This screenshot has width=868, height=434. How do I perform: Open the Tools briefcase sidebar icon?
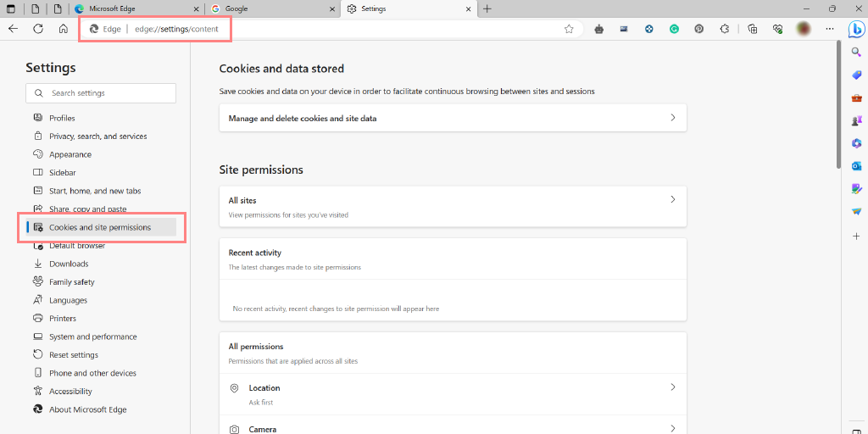[856, 97]
